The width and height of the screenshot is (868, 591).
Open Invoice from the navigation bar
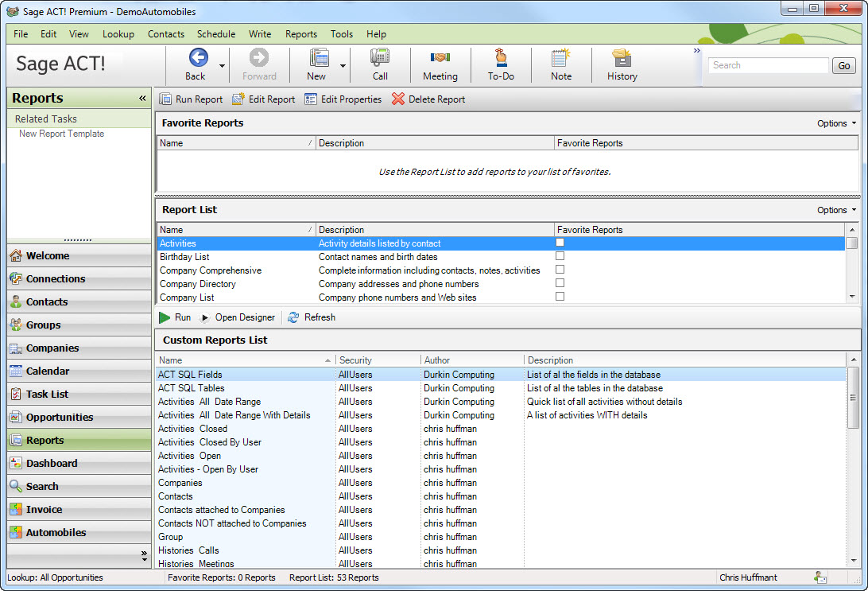pos(79,510)
